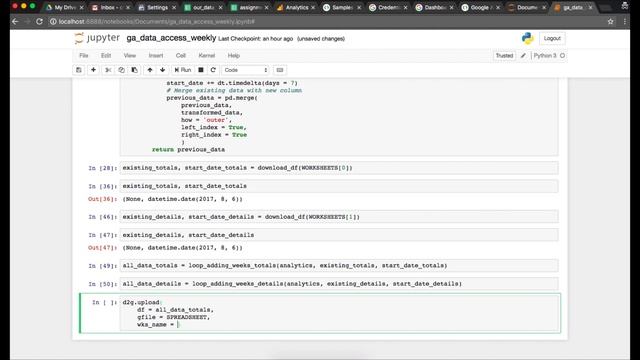The height and width of the screenshot is (360, 640).
Task: Click the In [28] prompt label
Action: (x=102, y=168)
